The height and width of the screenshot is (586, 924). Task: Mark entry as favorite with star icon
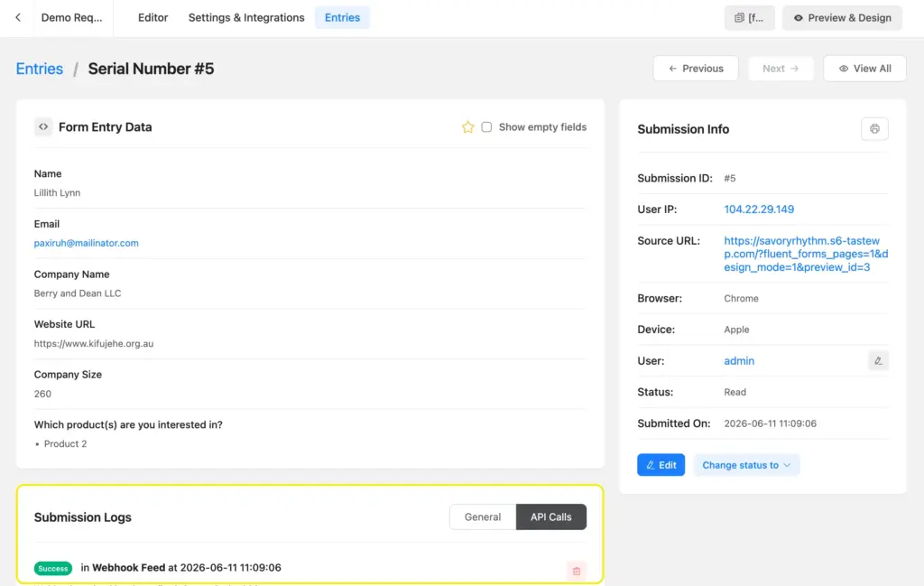tap(468, 126)
